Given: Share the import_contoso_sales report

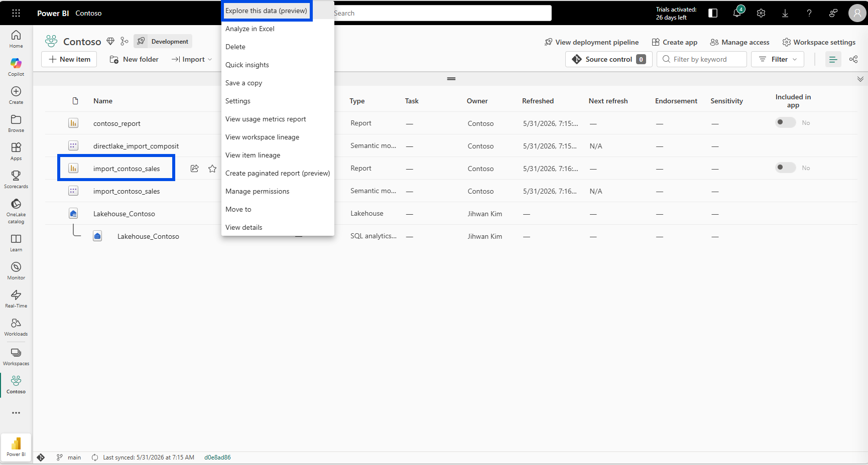Looking at the screenshot, I should pyautogui.click(x=195, y=169).
